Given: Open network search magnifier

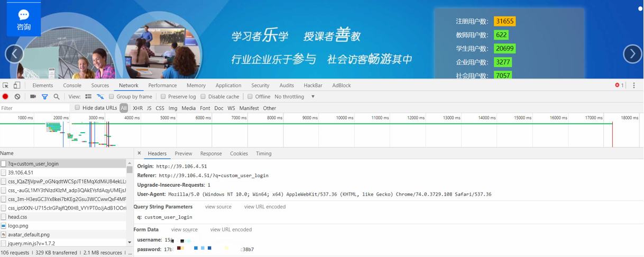Looking at the screenshot, I should (x=57, y=97).
